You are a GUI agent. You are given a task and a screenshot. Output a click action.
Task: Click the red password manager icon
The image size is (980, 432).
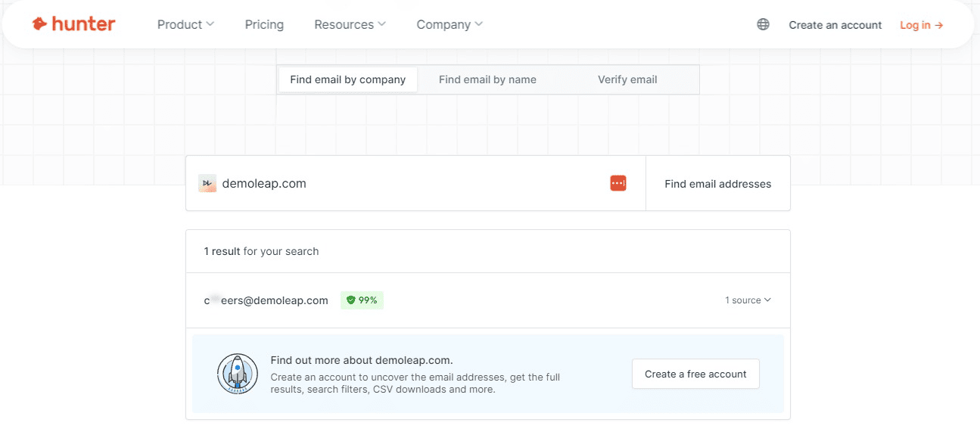[618, 183]
